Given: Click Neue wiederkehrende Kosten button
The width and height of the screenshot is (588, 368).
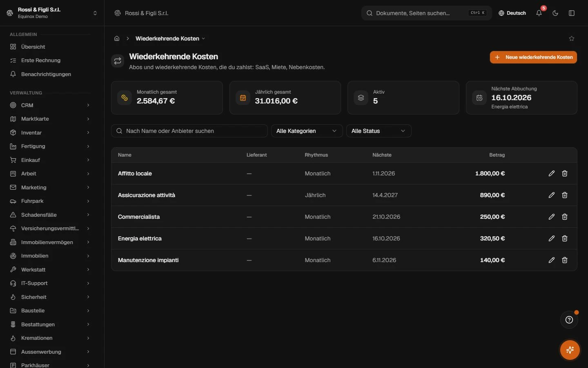Looking at the screenshot, I should tap(533, 57).
